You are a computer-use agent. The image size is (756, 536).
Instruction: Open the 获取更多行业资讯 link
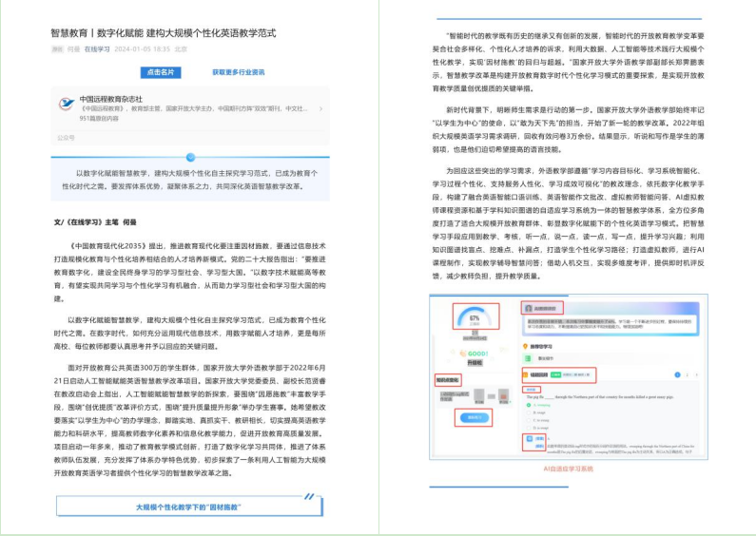(x=238, y=72)
